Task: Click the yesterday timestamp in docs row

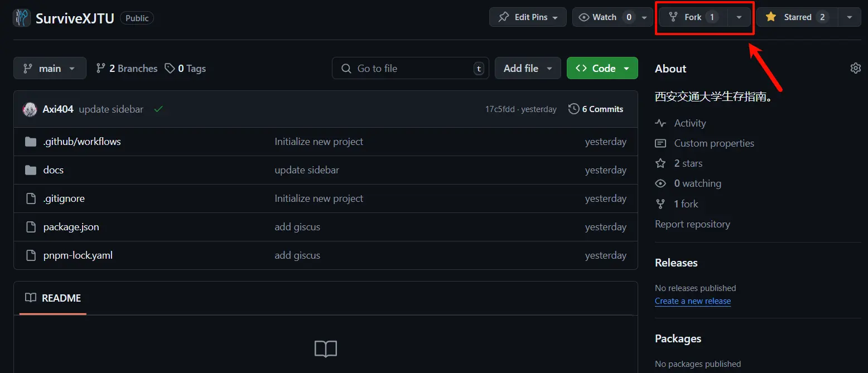Action: click(x=605, y=170)
